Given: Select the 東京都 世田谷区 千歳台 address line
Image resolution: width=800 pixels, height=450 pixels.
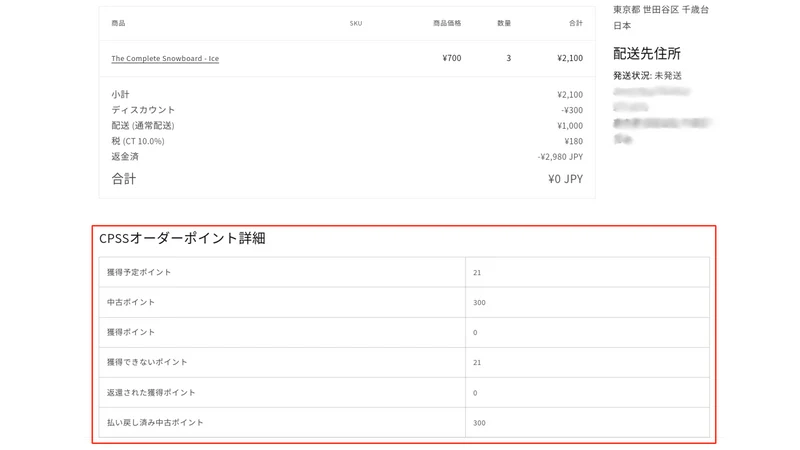Looking at the screenshot, I should click(661, 10).
